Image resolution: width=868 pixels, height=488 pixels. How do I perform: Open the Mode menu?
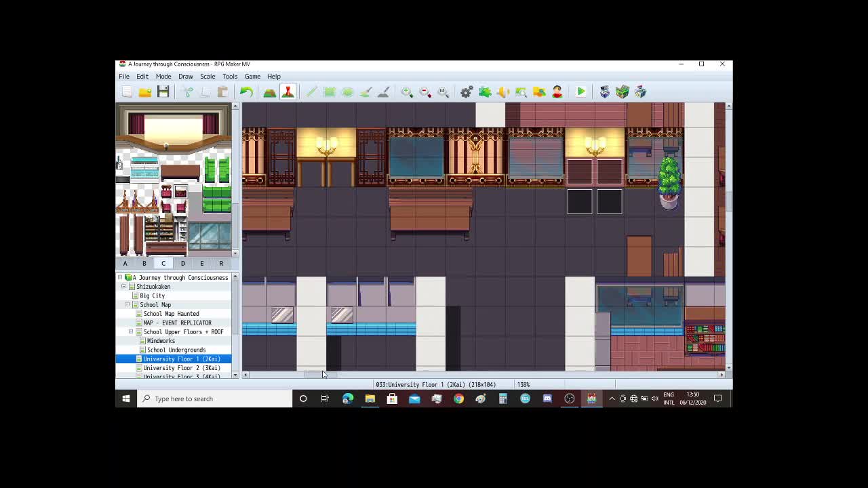(163, 76)
